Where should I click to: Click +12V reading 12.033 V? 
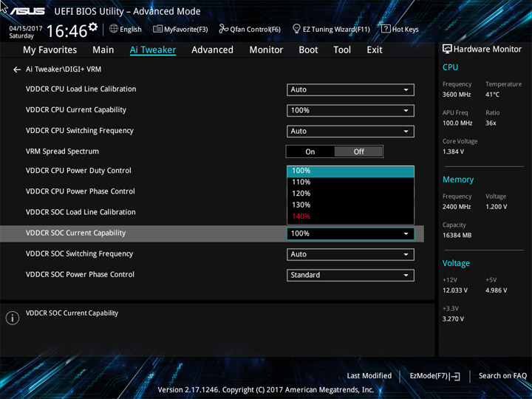pos(454,290)
